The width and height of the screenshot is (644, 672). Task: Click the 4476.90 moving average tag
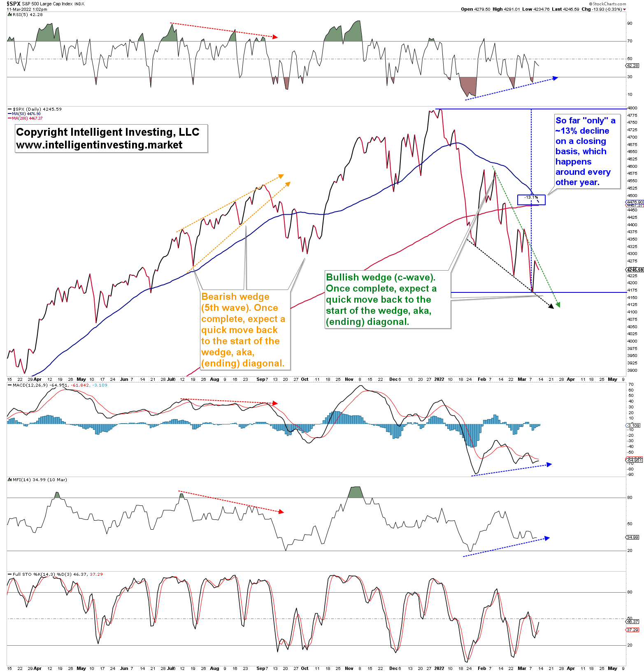click(635, 202)
